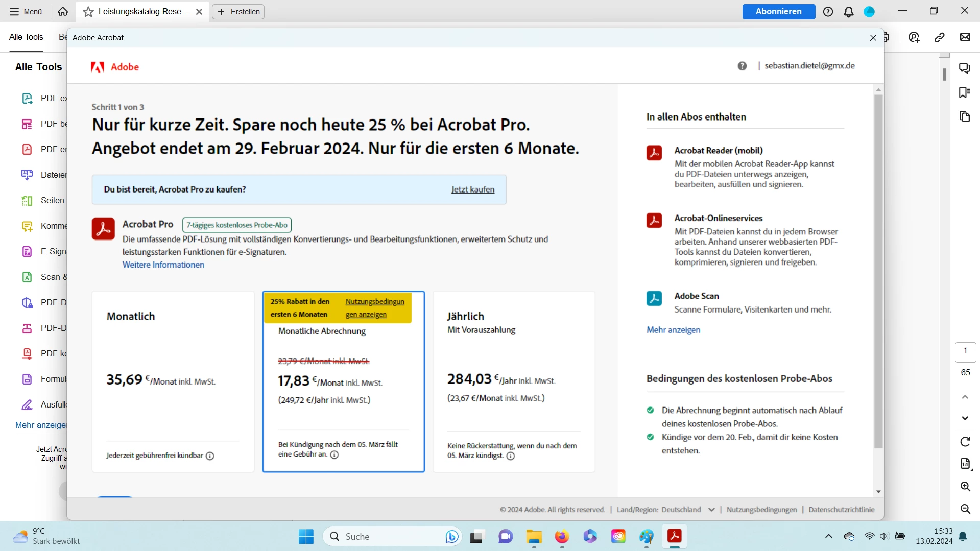Viewport: 980px width, 551px height.
Task: Select the 17,83 €/Monat discounted plan
Action: (343, 381)
